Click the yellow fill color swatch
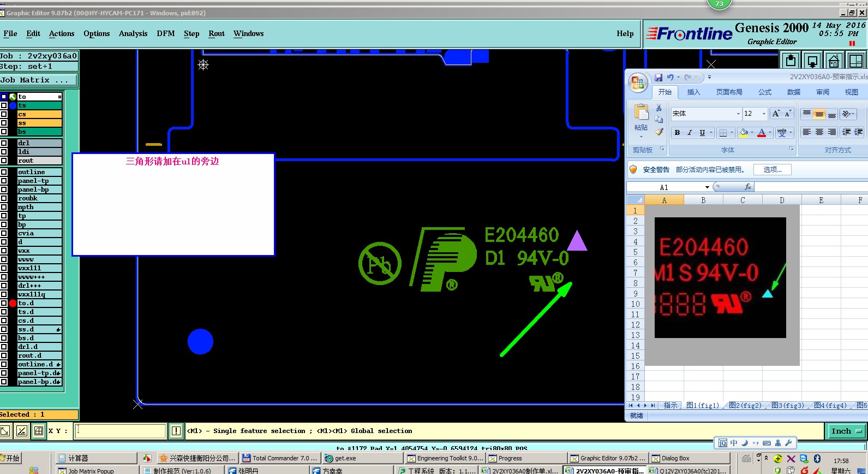Viewport: 868px width, 474px height. [744, 133]
